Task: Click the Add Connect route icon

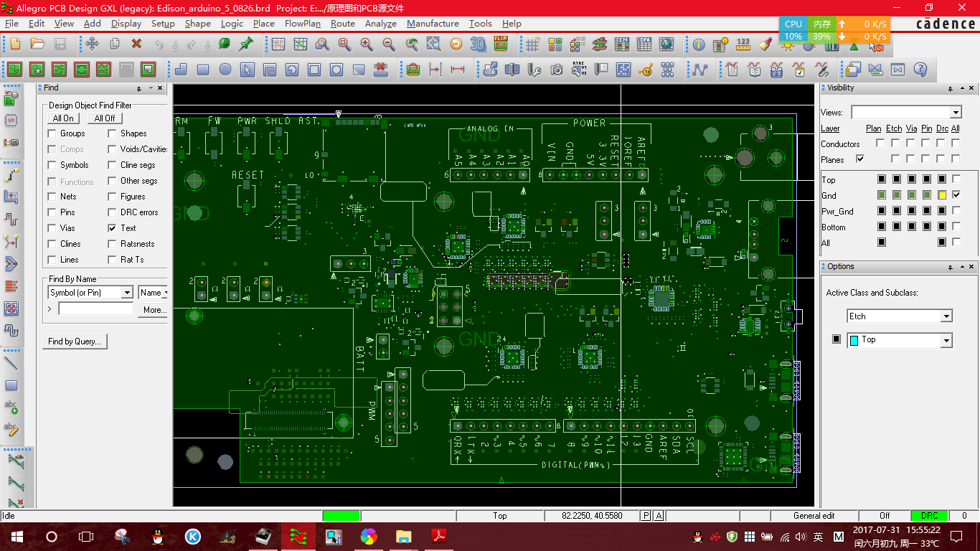Action: (x=11, y=175)
